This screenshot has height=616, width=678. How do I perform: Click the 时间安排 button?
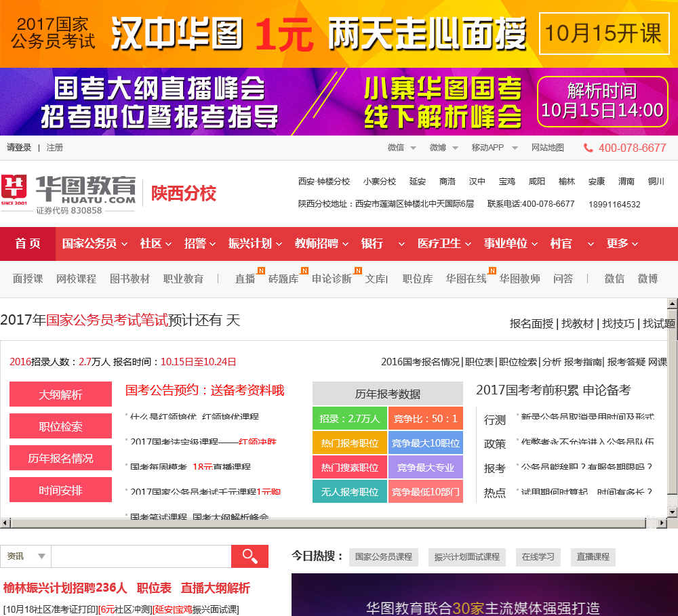[x=60, y=490]
